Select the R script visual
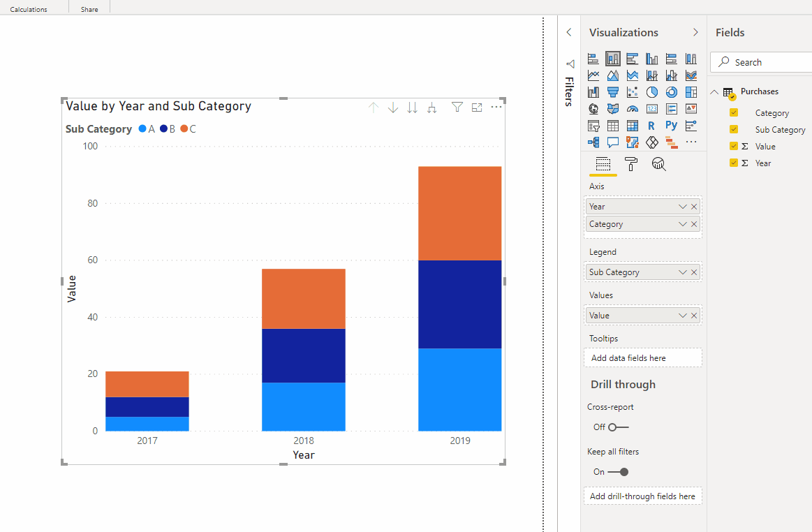The width and height of the screenshot is (812, 532). [x=652, y=126]
